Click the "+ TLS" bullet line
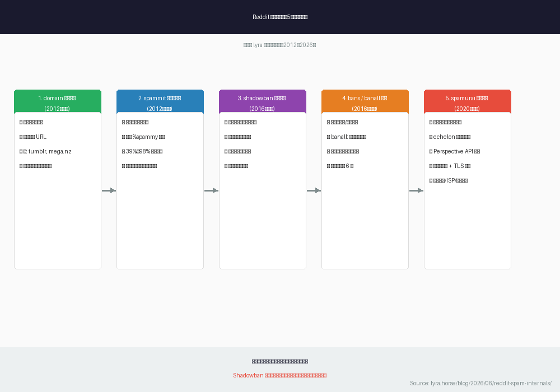 tap(450, 166)
